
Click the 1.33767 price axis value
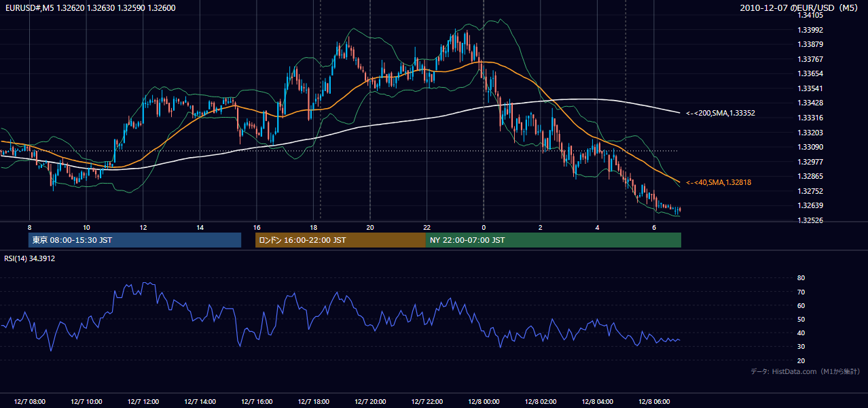pos(810,59)
